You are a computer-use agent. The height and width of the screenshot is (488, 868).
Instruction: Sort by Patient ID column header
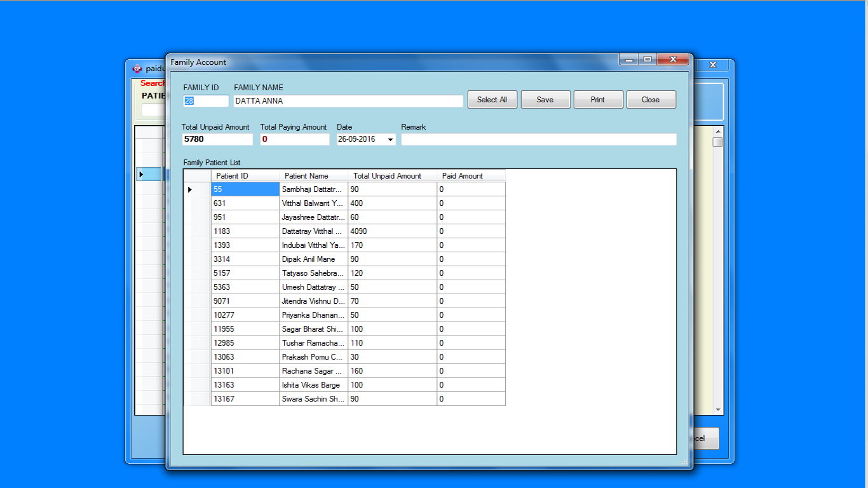click(x=245, y=176)
